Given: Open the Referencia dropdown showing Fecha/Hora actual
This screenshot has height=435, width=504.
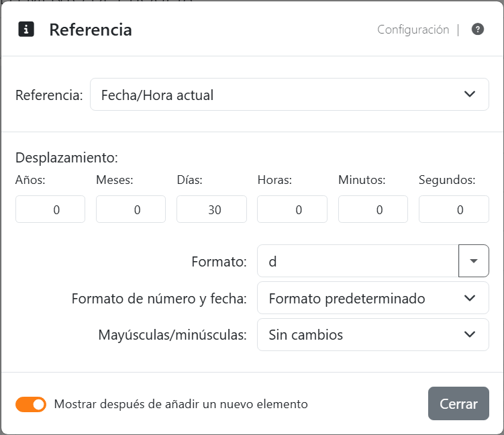Looking at the screenshot, I should click(x=289, y=95).
